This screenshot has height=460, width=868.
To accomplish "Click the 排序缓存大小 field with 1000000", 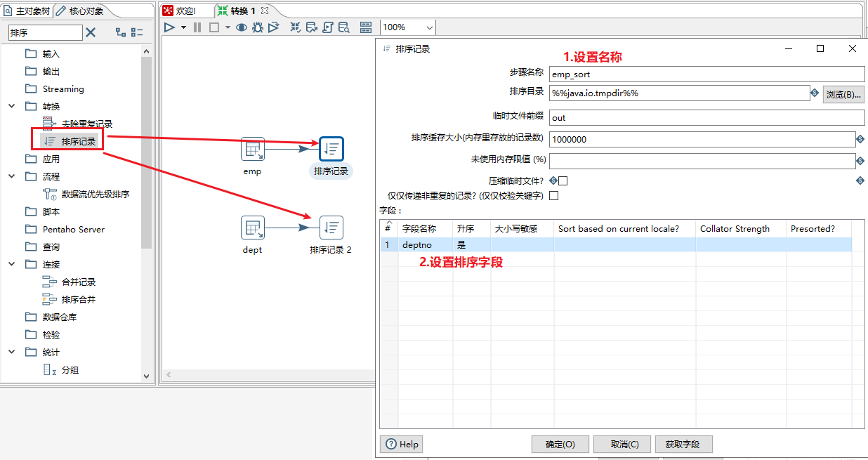I will pos(702,139).
